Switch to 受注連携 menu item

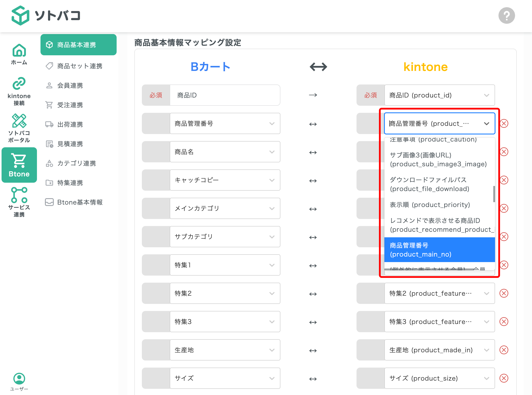tap(70, 105)
